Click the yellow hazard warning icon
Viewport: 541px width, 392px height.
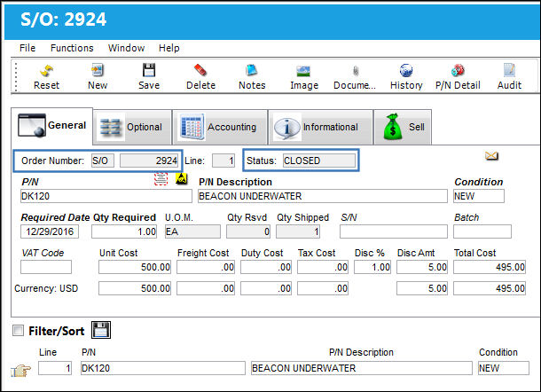182,179
